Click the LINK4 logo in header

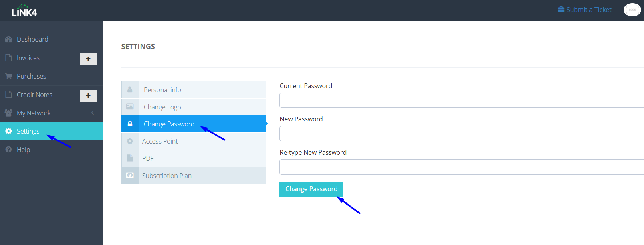(24, 11)
